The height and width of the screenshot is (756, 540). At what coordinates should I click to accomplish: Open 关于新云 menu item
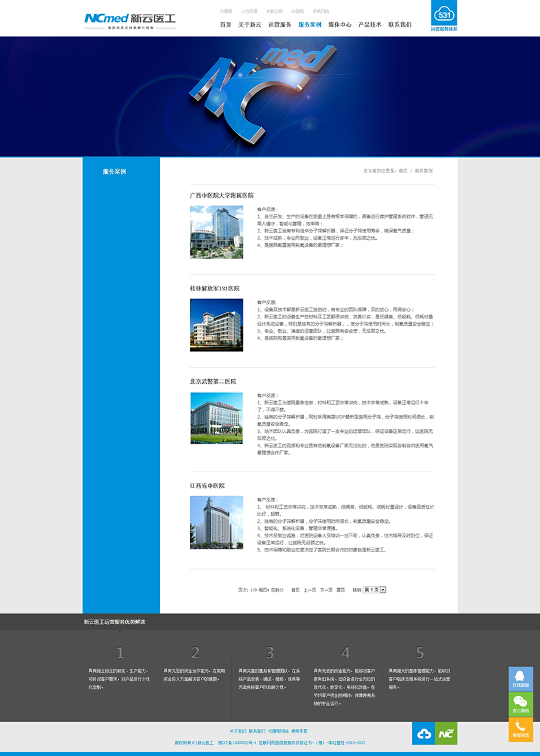[249, 25]
